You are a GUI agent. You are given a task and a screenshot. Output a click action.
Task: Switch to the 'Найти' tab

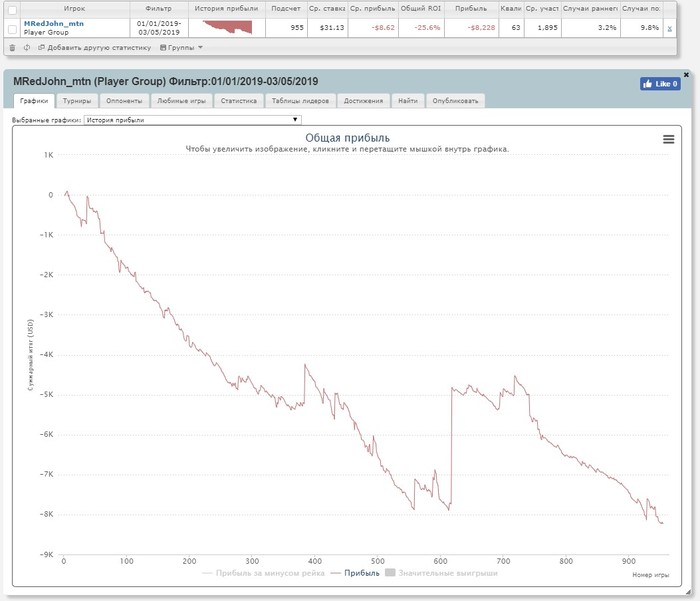click(408, 101)
